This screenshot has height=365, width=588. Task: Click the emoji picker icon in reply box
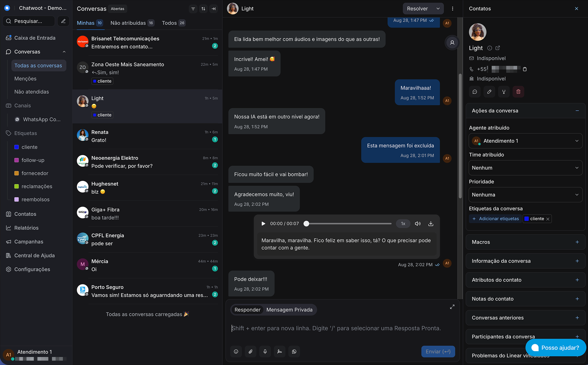236,352
